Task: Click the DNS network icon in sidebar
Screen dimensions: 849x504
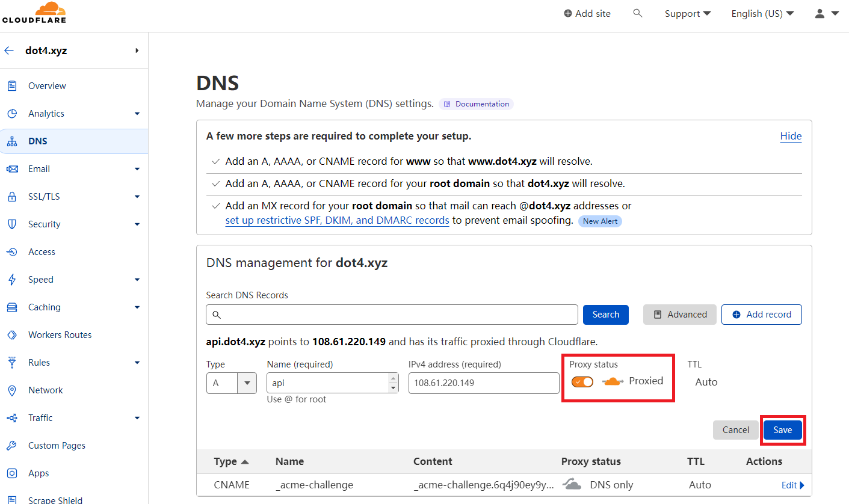Action: click(x=11, y=141)
